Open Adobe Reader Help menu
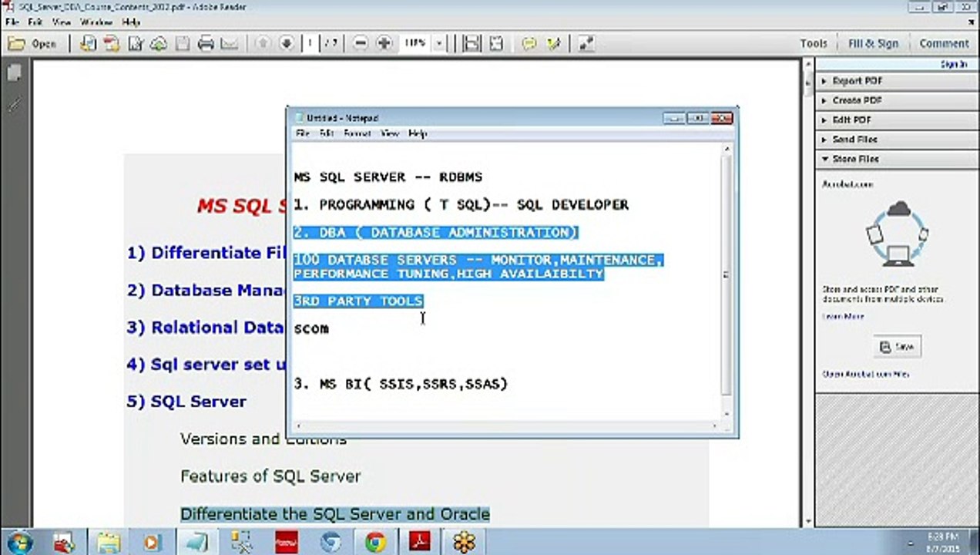Viewport: 980px width, 555px height. coord(130,23)
